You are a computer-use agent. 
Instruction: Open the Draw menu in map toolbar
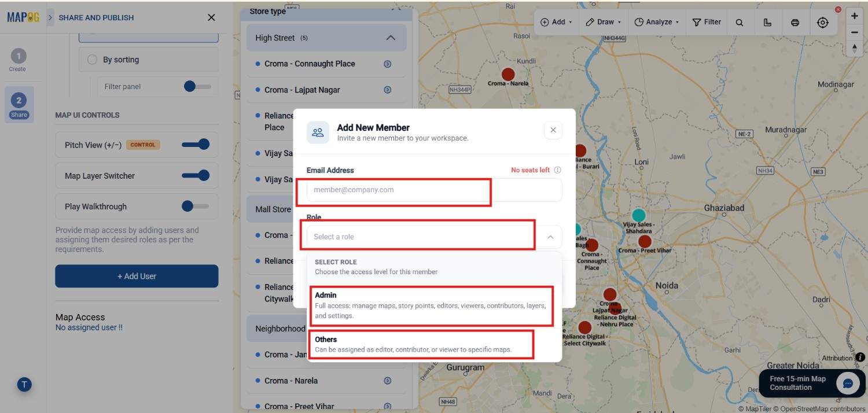pyautogui.click(x=604, y=22)
